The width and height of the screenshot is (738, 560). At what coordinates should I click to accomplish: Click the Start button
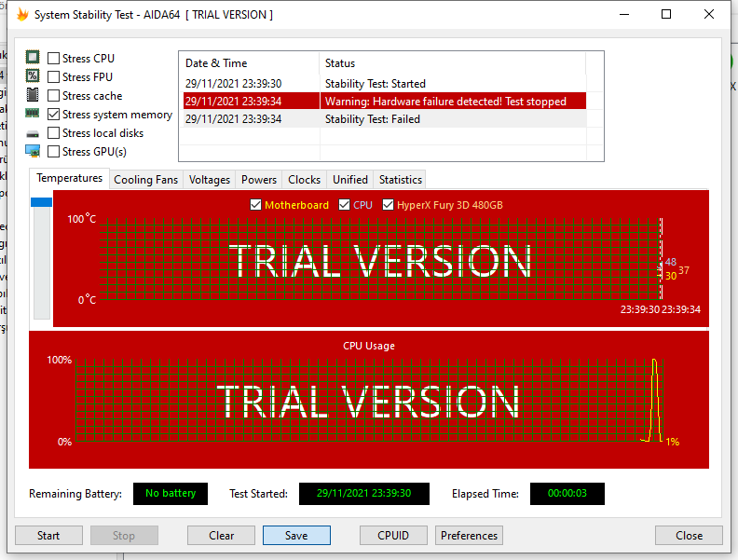48,536
